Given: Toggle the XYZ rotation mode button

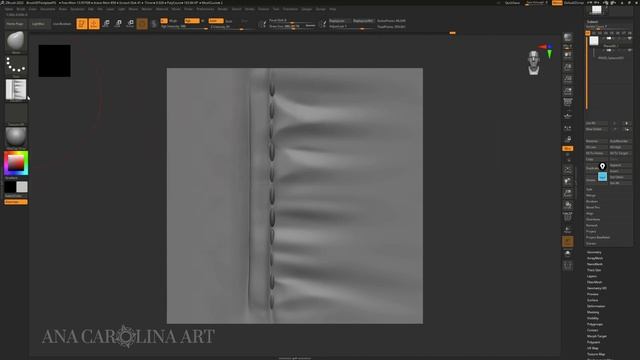Looking at the screenshot, I should tap(567, 148).
